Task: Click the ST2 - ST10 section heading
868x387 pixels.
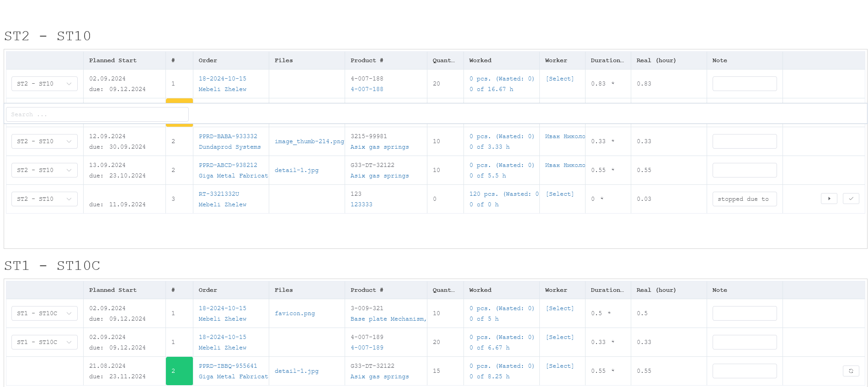Action: [x=48, y=36]
